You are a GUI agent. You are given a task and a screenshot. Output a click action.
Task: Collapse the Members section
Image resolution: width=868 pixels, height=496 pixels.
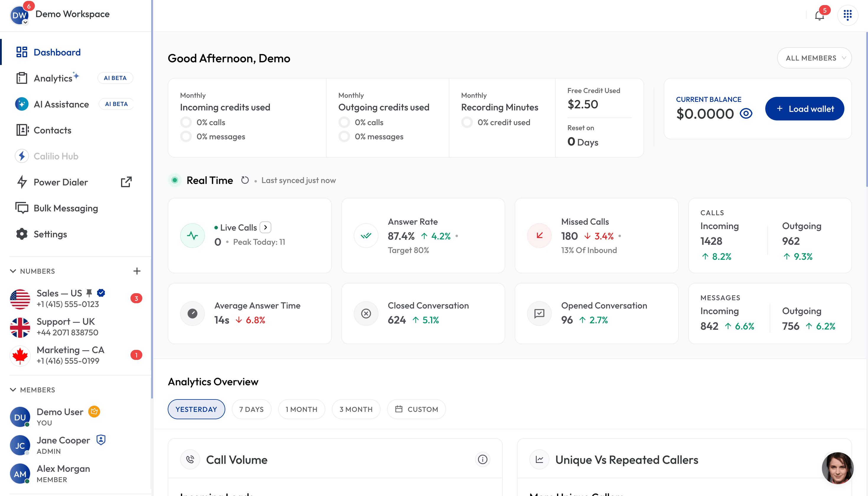coord(13,389)
